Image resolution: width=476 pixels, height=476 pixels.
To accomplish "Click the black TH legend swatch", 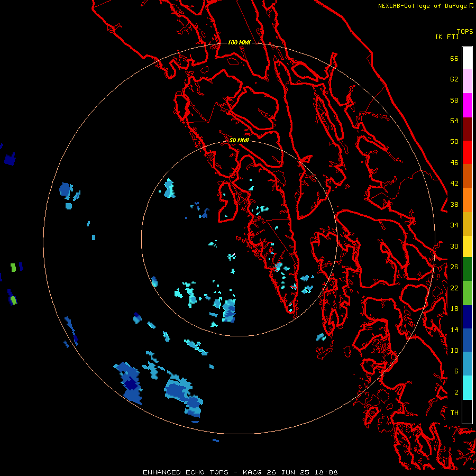I will tap(467, 411).
